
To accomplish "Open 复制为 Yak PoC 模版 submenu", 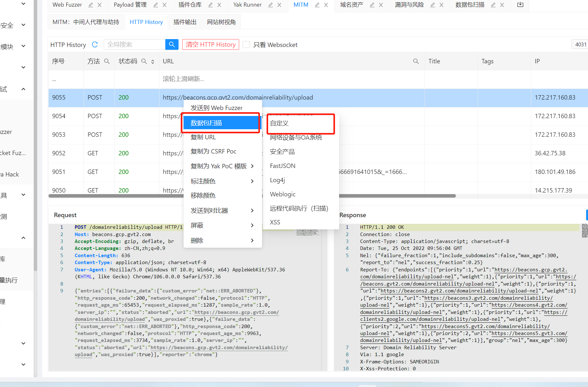I will pyautogui.click(x=222, y=166).
